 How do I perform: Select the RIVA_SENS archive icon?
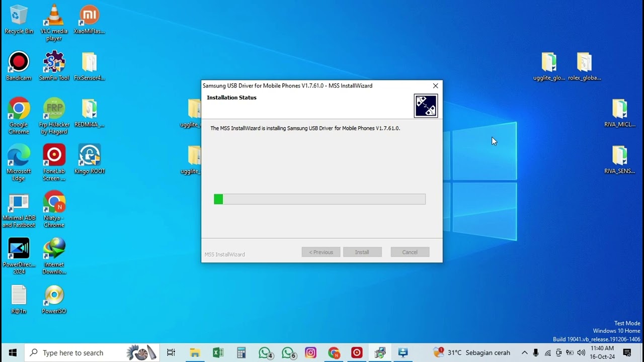pyautogui.click(x=619, y=159)
